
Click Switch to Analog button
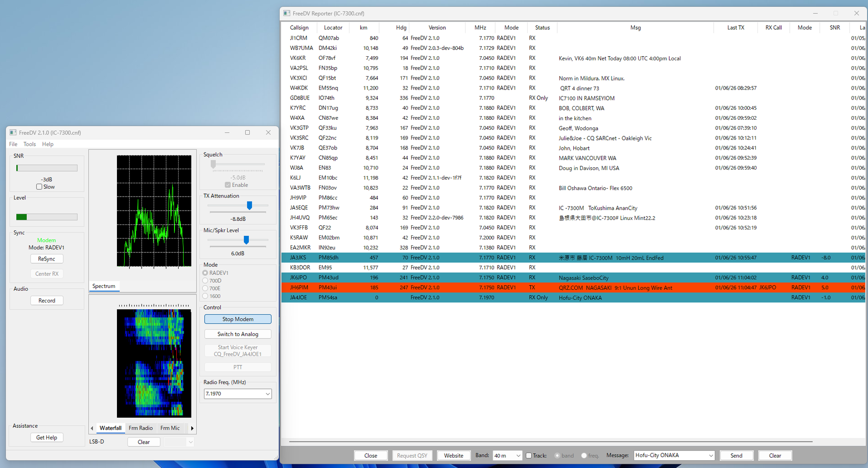click(238, 334)
